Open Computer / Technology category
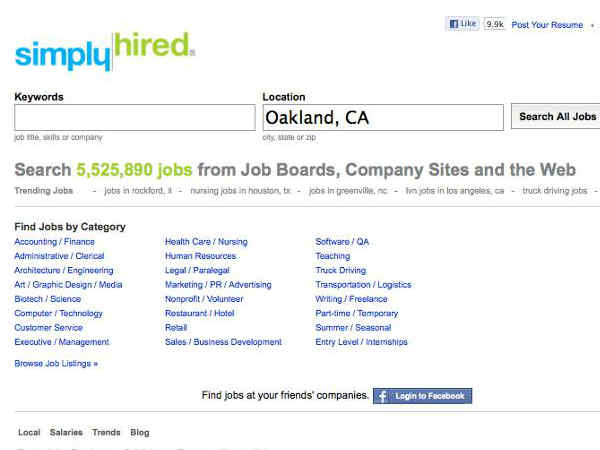 pyautogui.click(x=58, y=313)
